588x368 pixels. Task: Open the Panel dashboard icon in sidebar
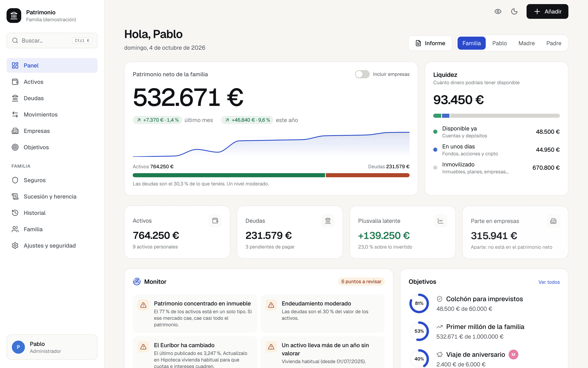coord(15,65)
